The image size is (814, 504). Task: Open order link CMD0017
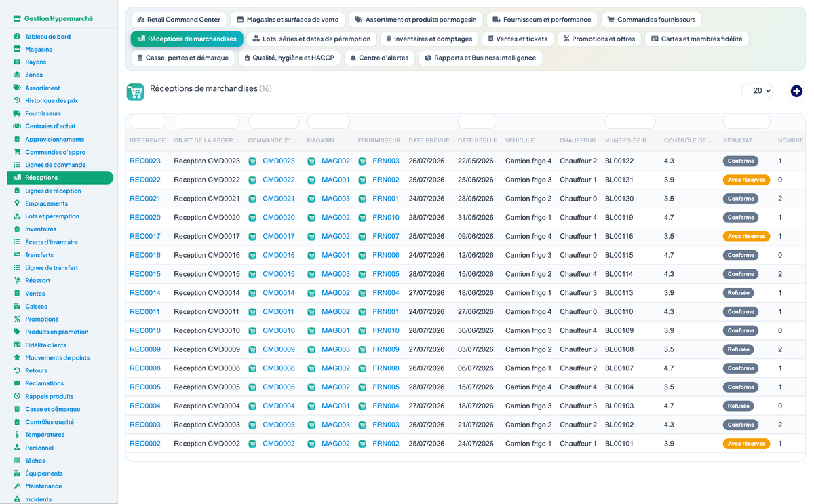(x=279, y=237)
